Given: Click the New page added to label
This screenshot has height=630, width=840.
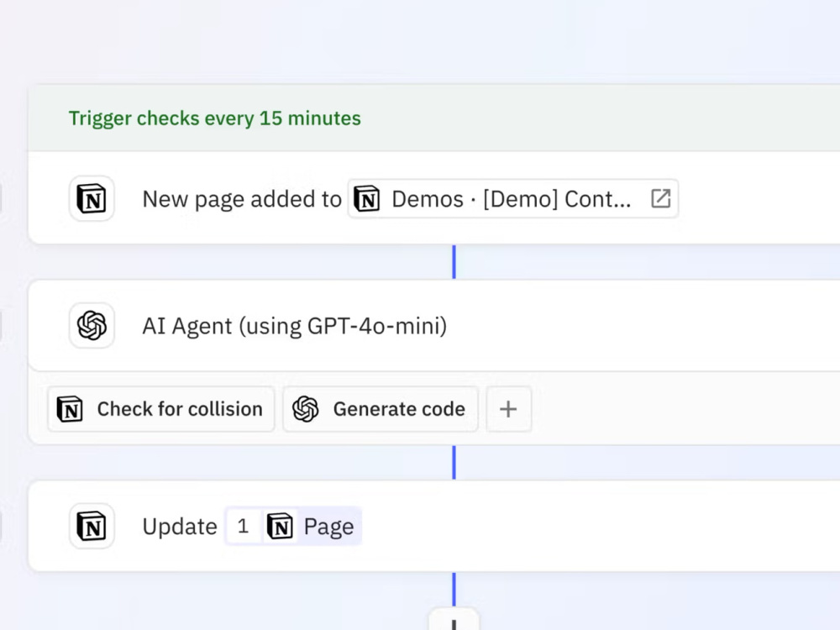Looking at the screenshot, I should 242,199.
